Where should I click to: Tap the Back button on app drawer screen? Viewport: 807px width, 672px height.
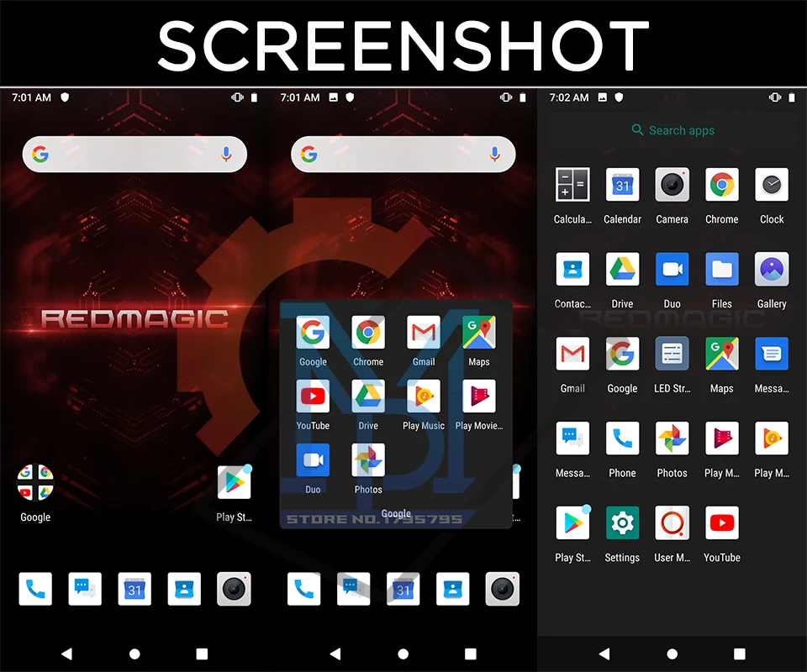point(604,654)
